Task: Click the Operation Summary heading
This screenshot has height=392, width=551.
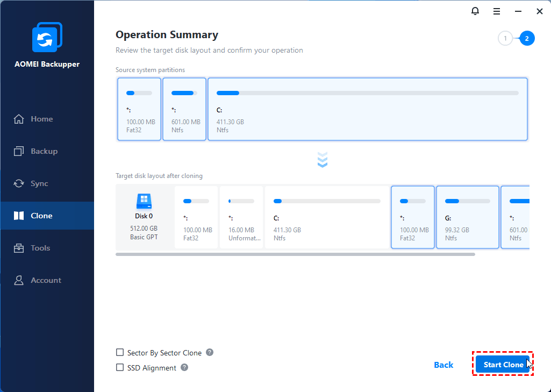Action: pos(167,35)
